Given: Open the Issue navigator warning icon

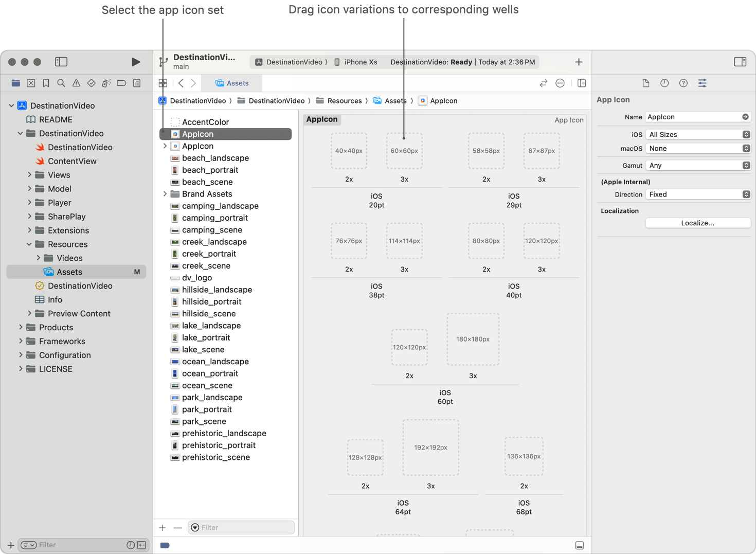Looking at the screenshot, I should click(76, 83).
